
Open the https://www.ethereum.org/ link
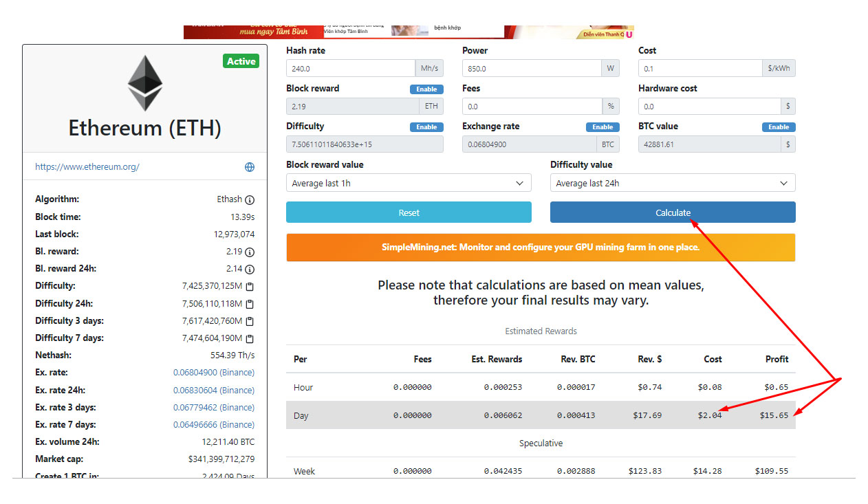[x=87, y=167]
